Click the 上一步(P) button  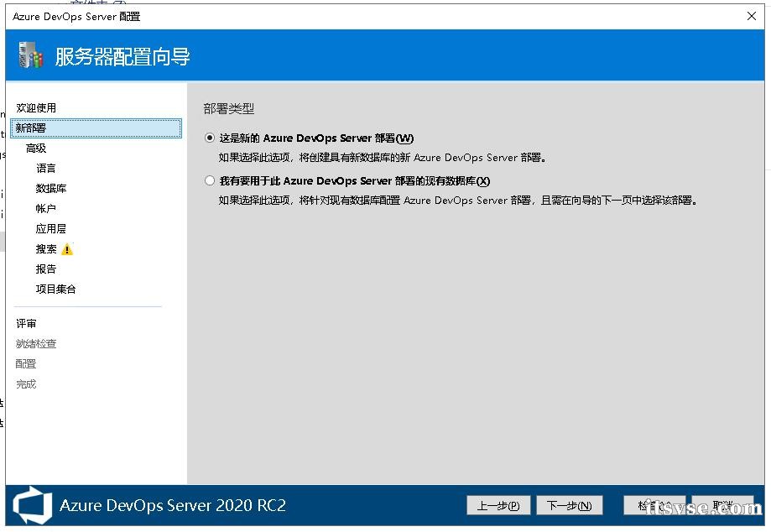click(x=498, y=505)
